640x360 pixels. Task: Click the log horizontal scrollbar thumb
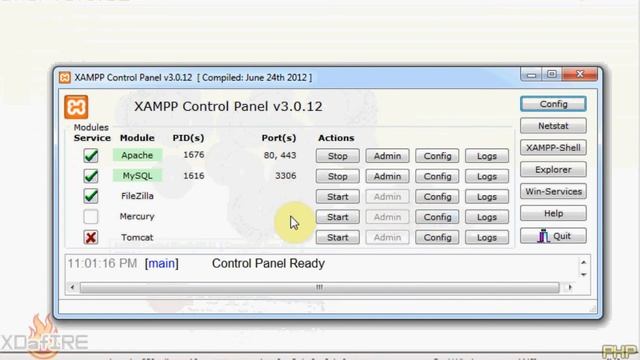tap(319, 288)
